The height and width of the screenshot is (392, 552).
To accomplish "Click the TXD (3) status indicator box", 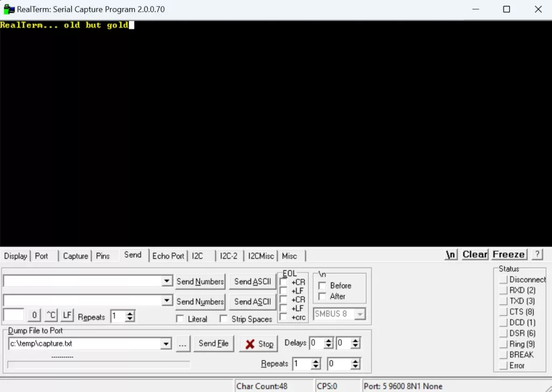I will coord(503,301).
